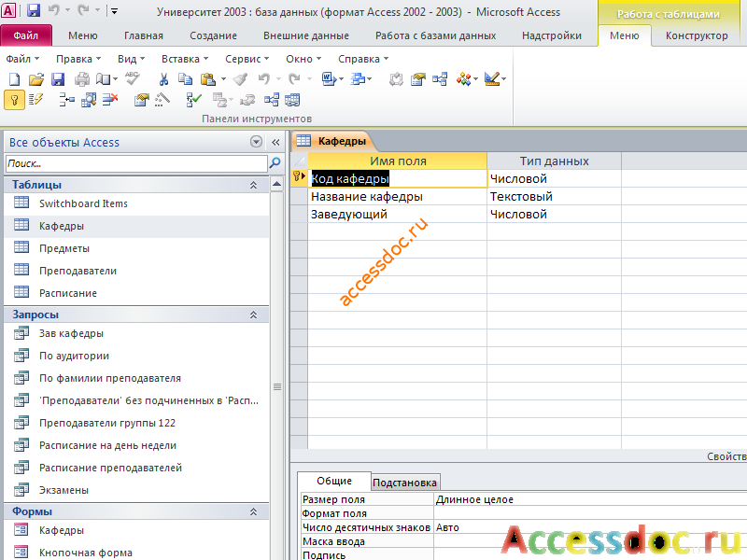Click the Builder wand icon

point(162,100)
